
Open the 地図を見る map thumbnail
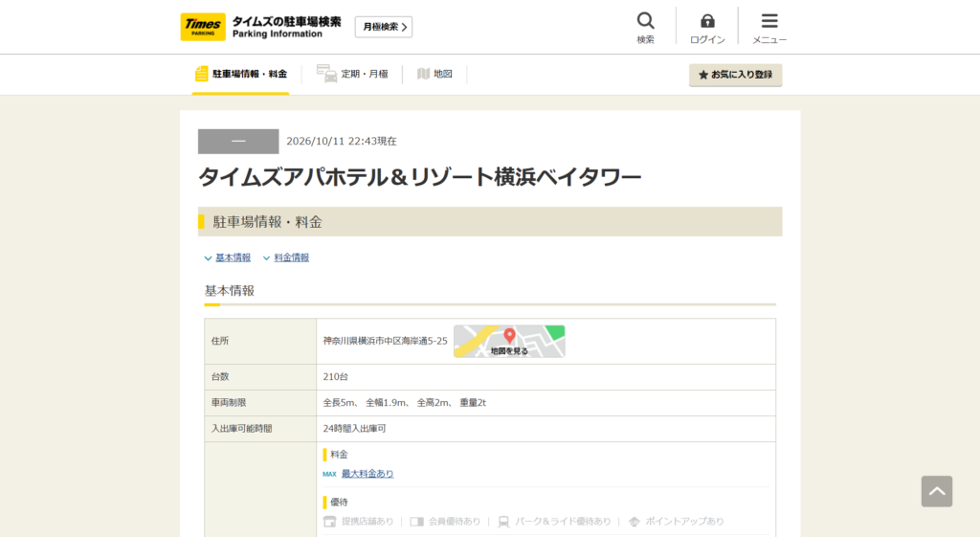click(x=509, y=342)
